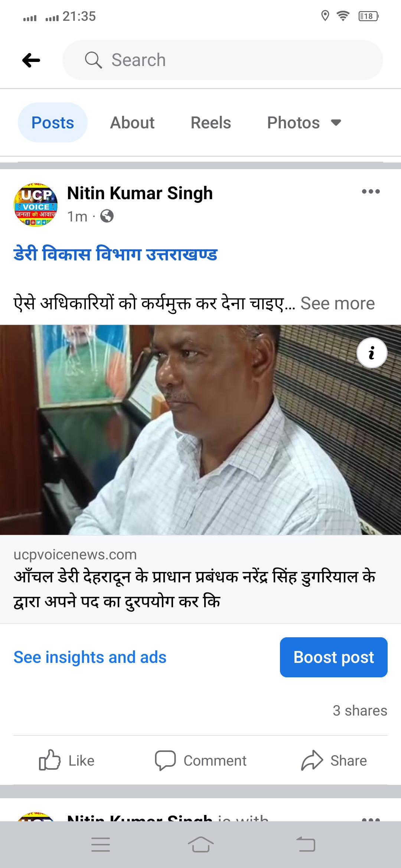Viewport: 401px width, 868px height.
Task: Like the post with thumbs-up icon
Action: point(49,760)
